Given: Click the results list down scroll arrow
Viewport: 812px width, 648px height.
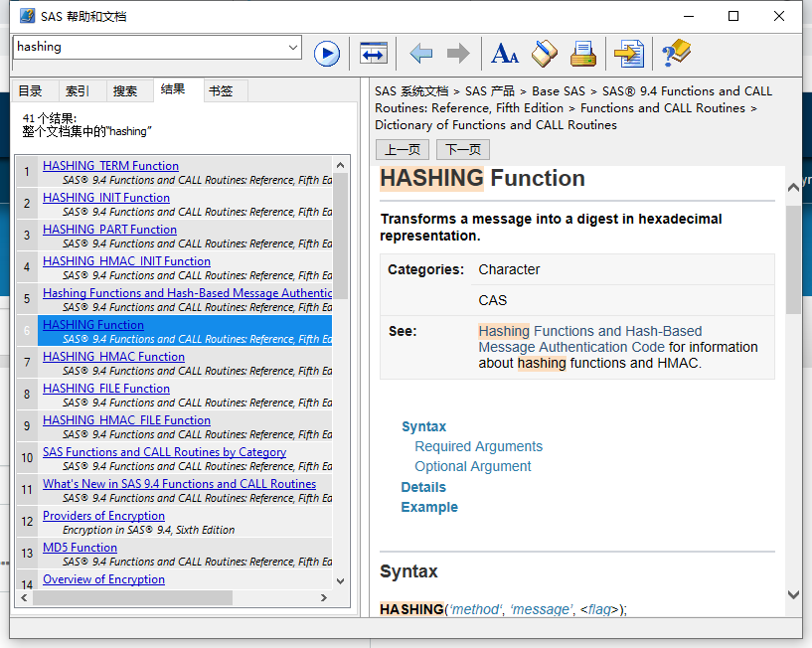Looking at the screenshot, I should coord(341,580).
